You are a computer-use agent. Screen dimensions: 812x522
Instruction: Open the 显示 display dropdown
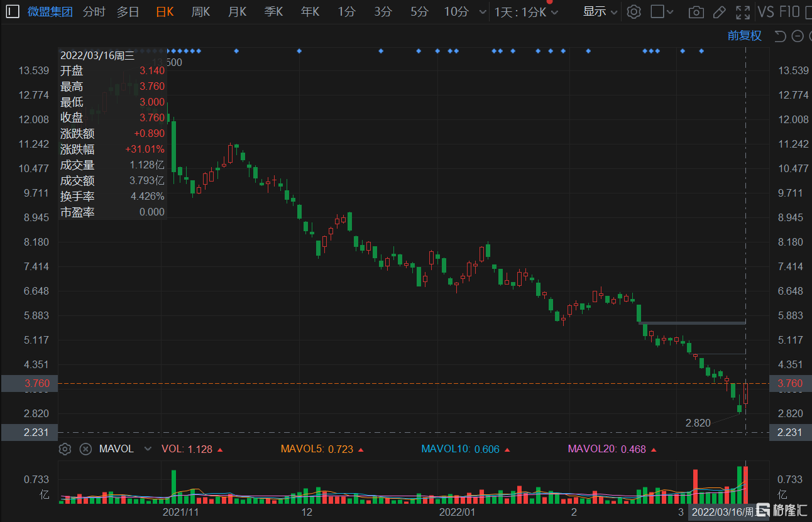tap(600, 11)
